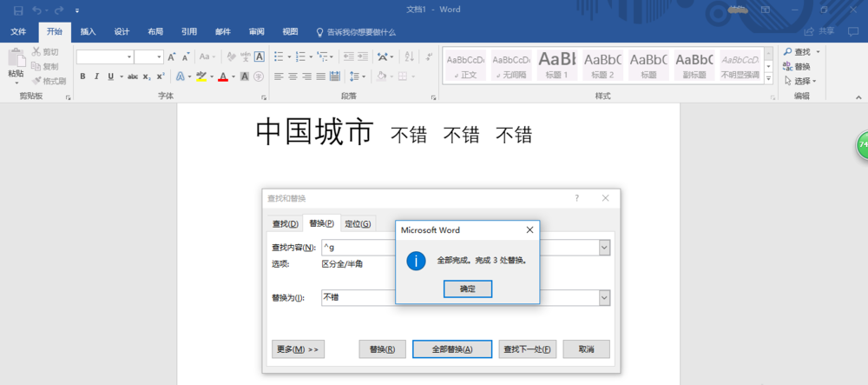Select the 标题 1 style thumbnail

coord(556,65)
